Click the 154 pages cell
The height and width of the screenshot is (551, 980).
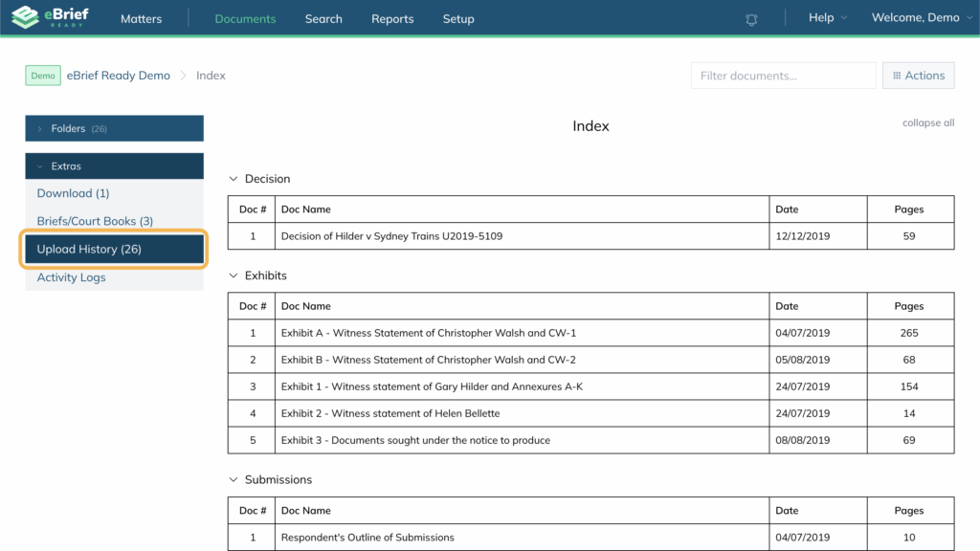tap(911, 386)
